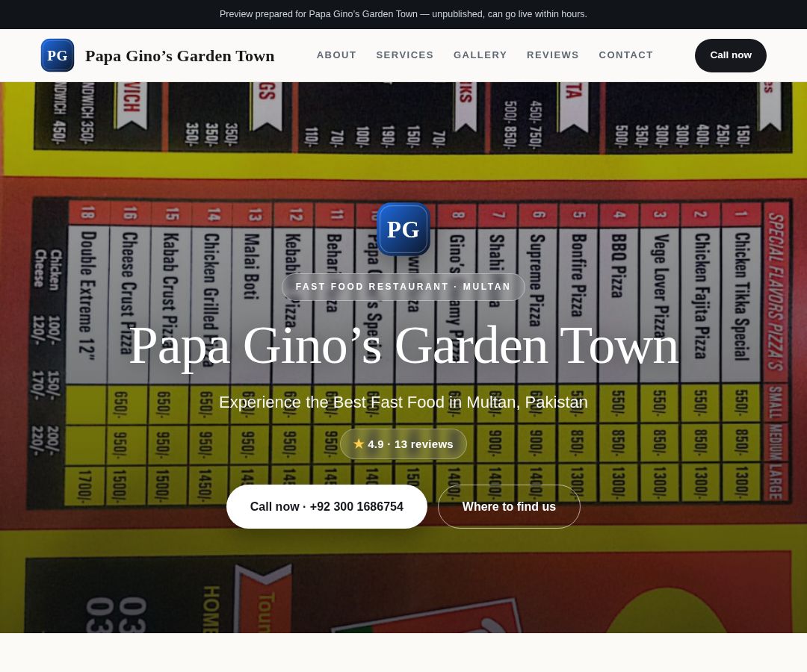Viewport: 807px width, 672px height.
Task: Click the large PG badge in hero
Action: pos(403,229)
